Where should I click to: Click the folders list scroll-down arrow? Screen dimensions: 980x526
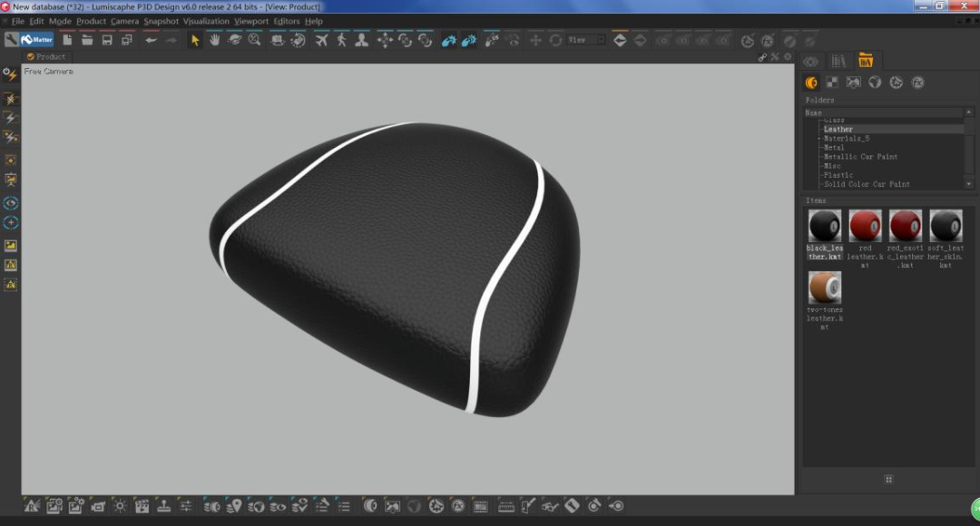pyautogui.click(x=969, y=183)
